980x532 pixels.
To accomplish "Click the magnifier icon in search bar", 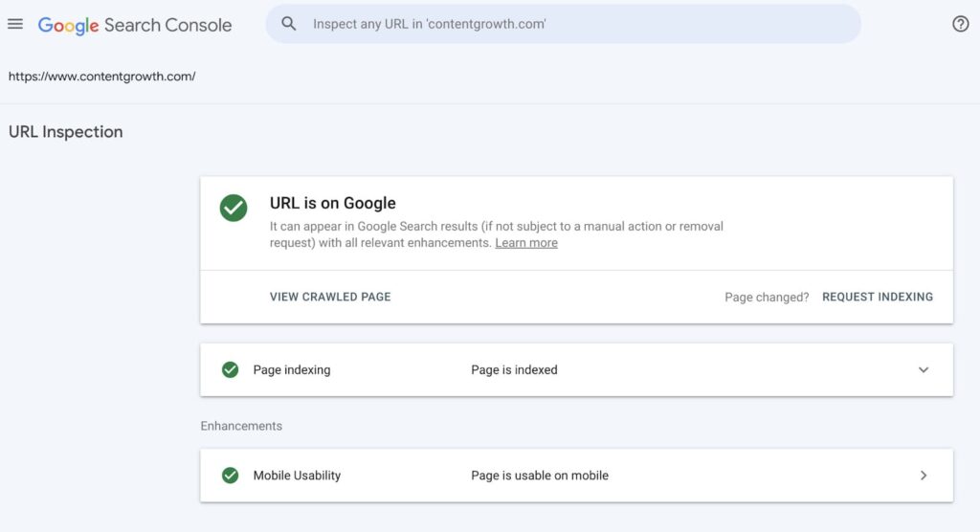I will [289, 24].
